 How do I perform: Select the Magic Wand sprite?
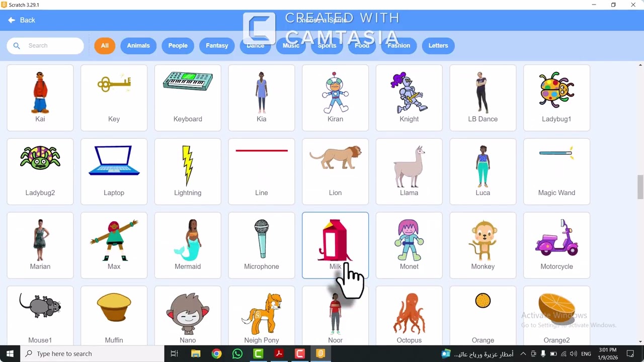556,171
